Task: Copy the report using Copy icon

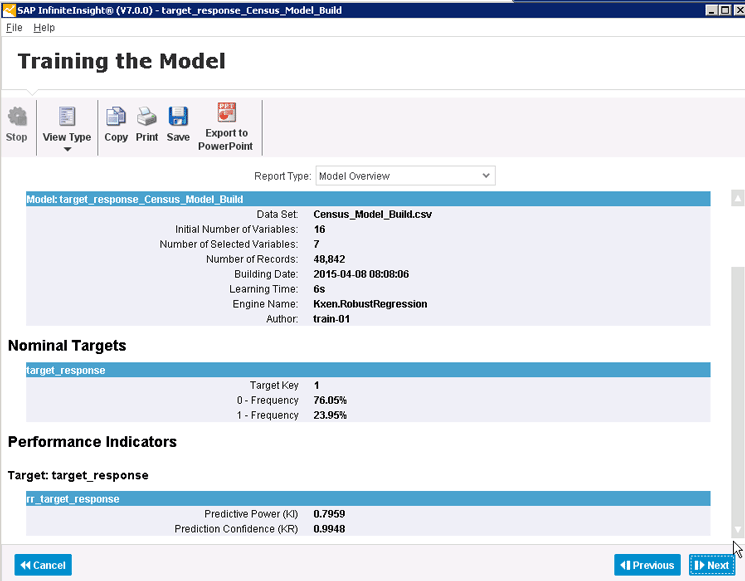Action: point(116,117)
